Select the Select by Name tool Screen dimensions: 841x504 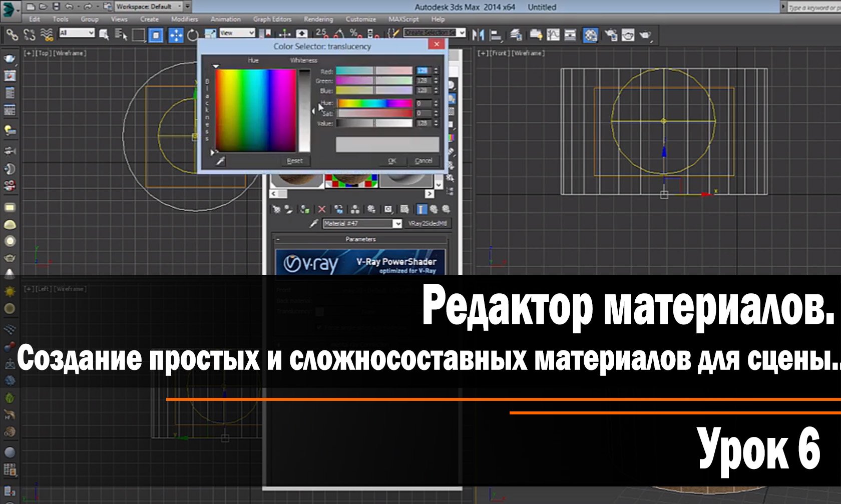tap(121, 35)
